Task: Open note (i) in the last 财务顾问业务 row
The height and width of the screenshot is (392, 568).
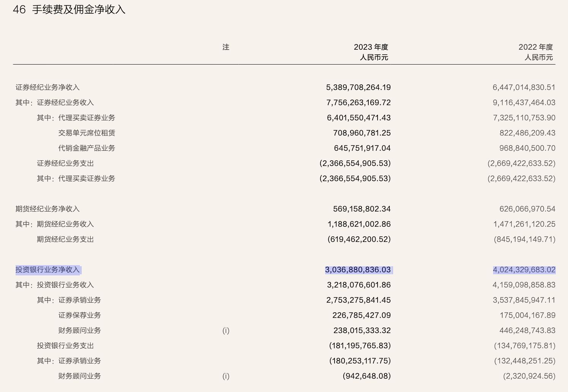Action: pos(226,376)
